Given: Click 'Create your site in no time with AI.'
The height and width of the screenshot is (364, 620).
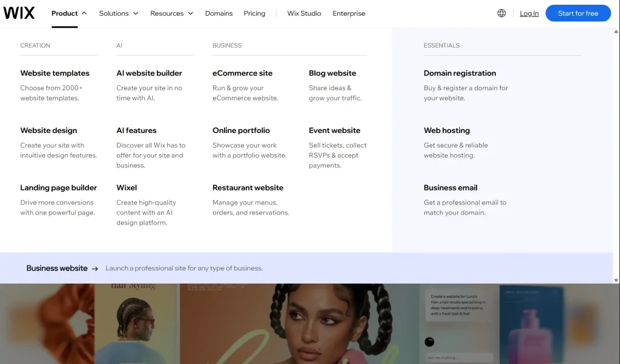Looking at the screenshot, I should (x=149, y=93).
